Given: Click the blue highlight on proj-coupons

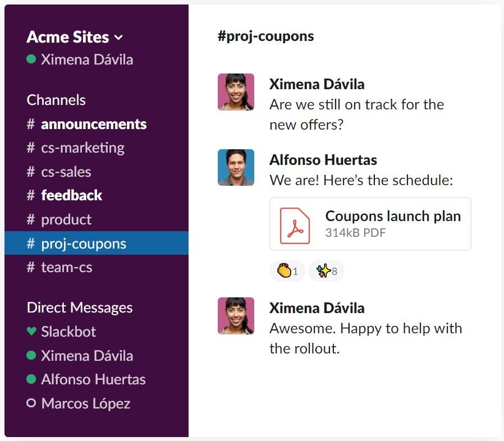Looking at the screenshot, I should [95, 243].
